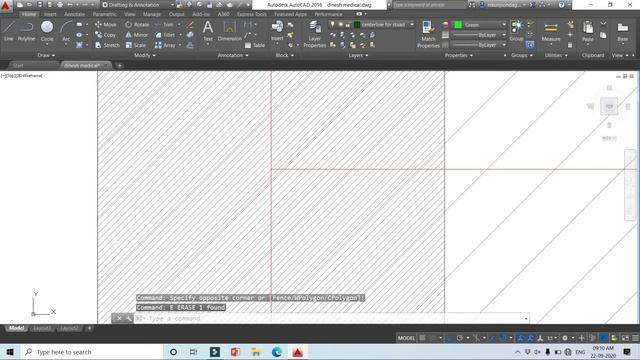Toggle polar tracking in status bar
Screen dimensions: 640x360
pyautogui.click(x=460, y=338)
